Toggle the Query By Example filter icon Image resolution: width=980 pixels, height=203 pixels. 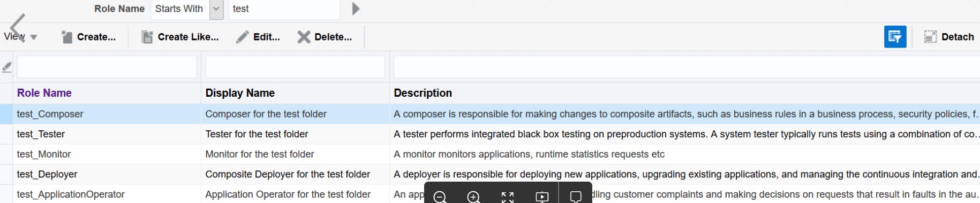click(895, 37)
